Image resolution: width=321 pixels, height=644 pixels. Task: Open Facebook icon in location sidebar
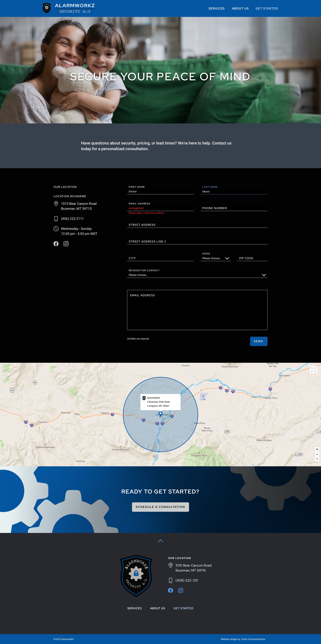(x=56, y=244)
